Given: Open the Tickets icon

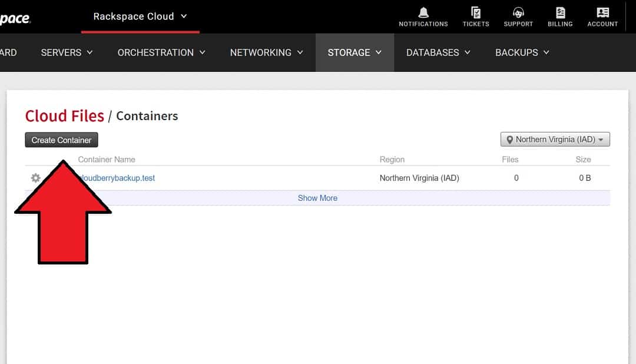Looking at the screenshot, I should click(476, 12).
